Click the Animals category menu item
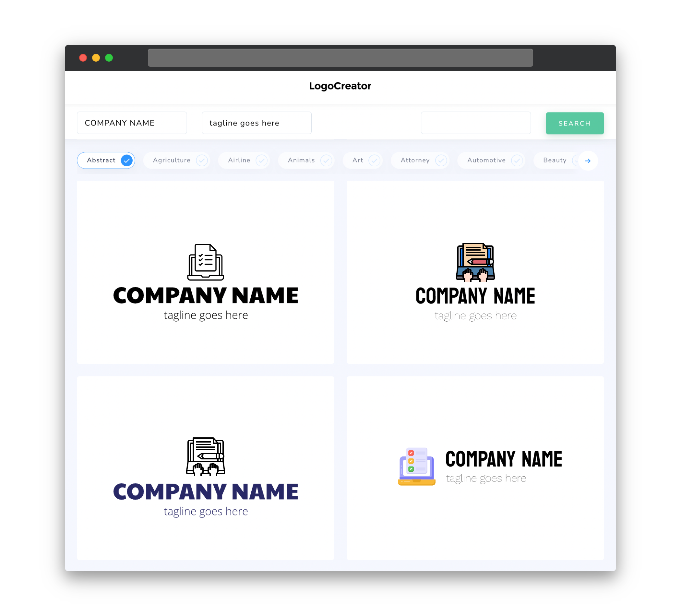This screenshot has width=681, height=616. 306,160
